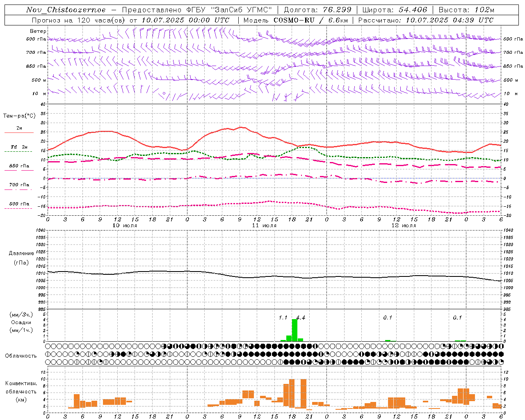Screen dimensions: 525x420
Task: Click the 12 июля date label
Action: pyautogui.click(x=404, y=226)
